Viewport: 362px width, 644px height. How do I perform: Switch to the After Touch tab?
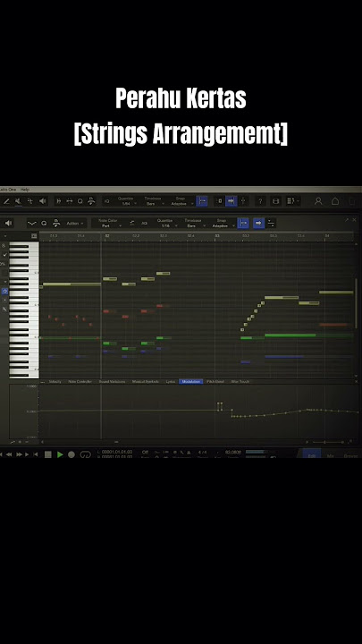240,382
